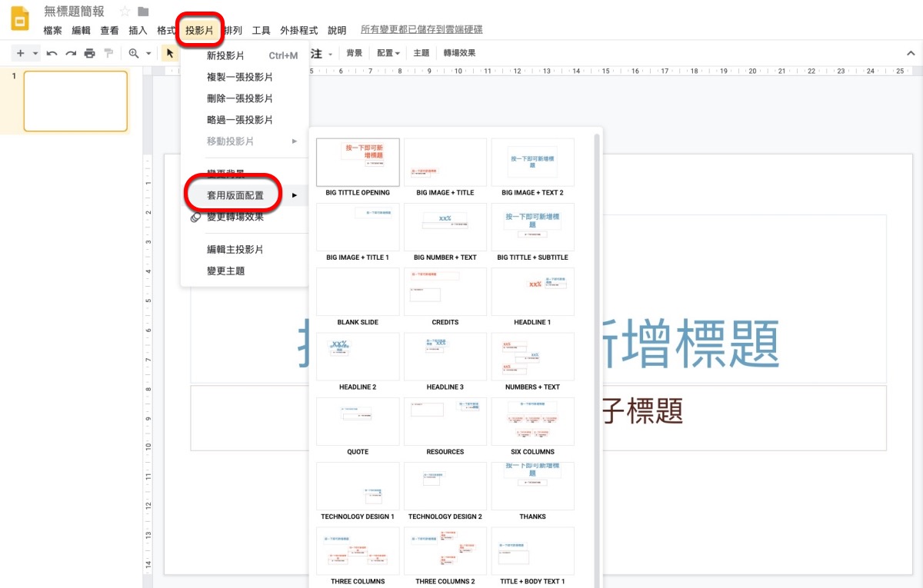Open the 投影片 menu
This screenshot has width=923, height=588.
coord(199,31)
